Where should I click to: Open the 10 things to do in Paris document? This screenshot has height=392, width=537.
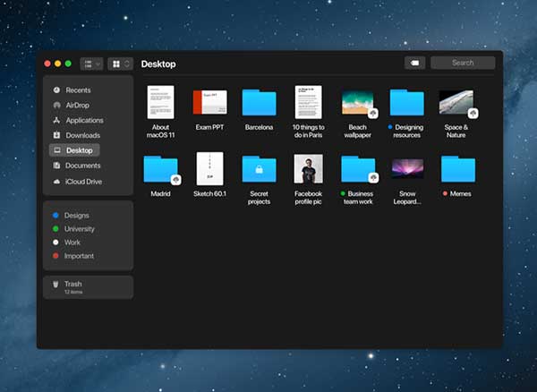(308, 102)
